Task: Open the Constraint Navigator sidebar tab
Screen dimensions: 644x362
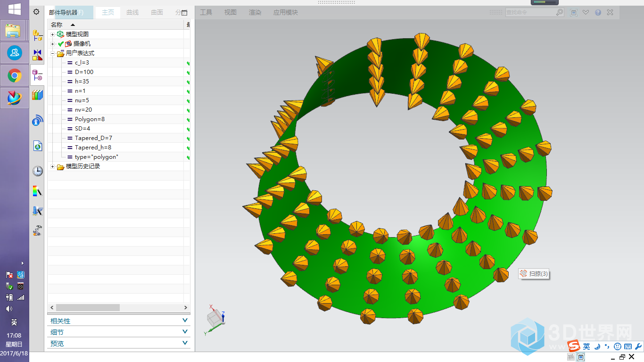Action: click(x=37, y=55)
